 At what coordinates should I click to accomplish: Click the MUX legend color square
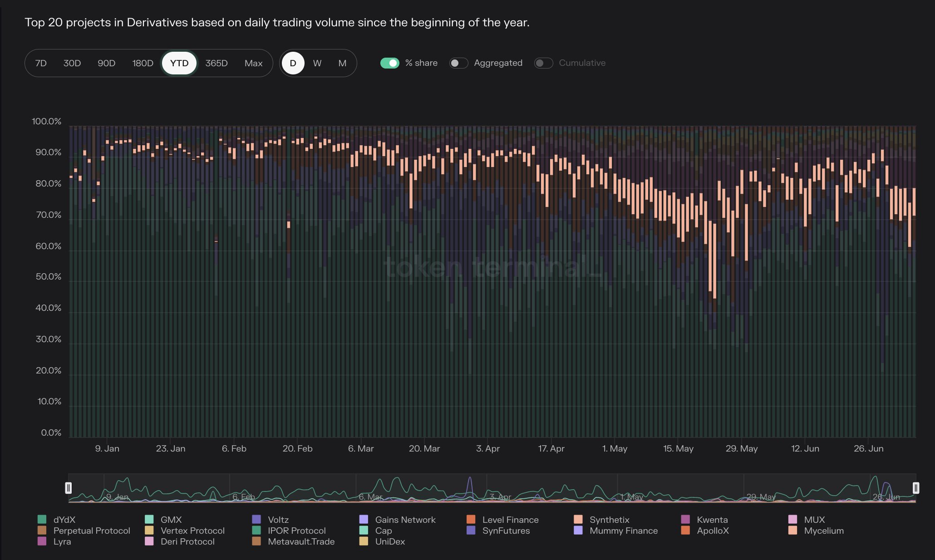(x=793, y=519)
